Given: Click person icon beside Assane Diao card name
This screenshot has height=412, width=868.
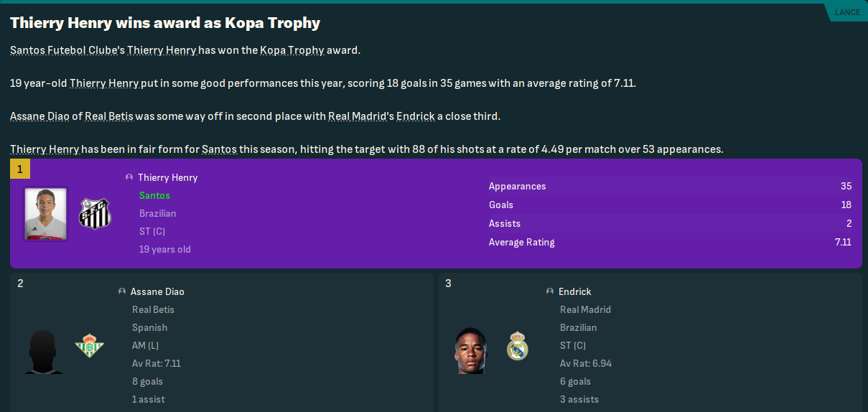Looking at the screenshot, I should pyautogui.click(x=122, y=291).
